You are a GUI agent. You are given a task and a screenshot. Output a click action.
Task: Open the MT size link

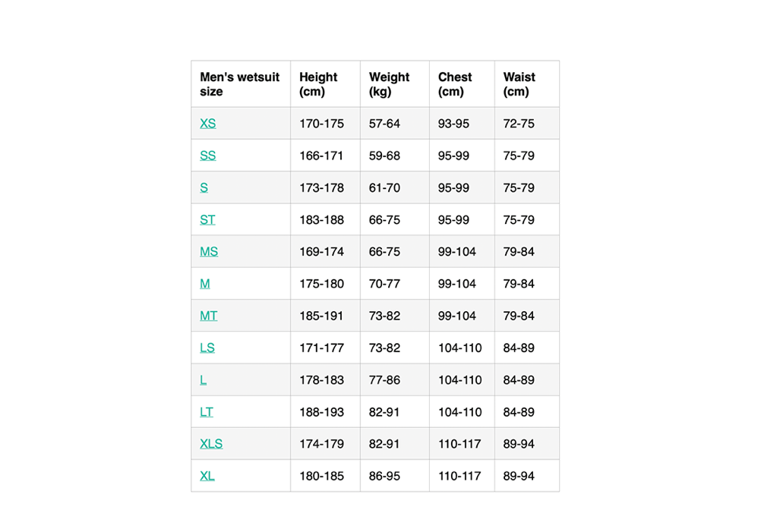click(x=208, y=316)
